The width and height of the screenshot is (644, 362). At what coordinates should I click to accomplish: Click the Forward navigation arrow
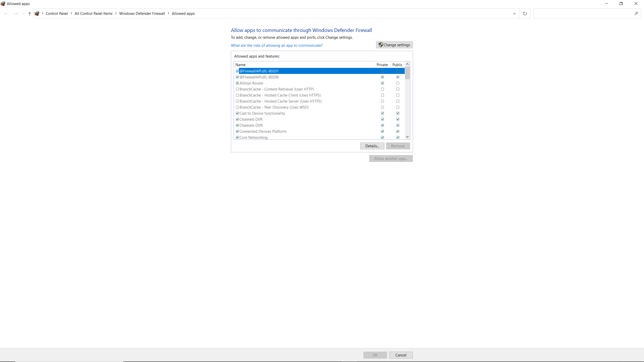pos(16,14)
